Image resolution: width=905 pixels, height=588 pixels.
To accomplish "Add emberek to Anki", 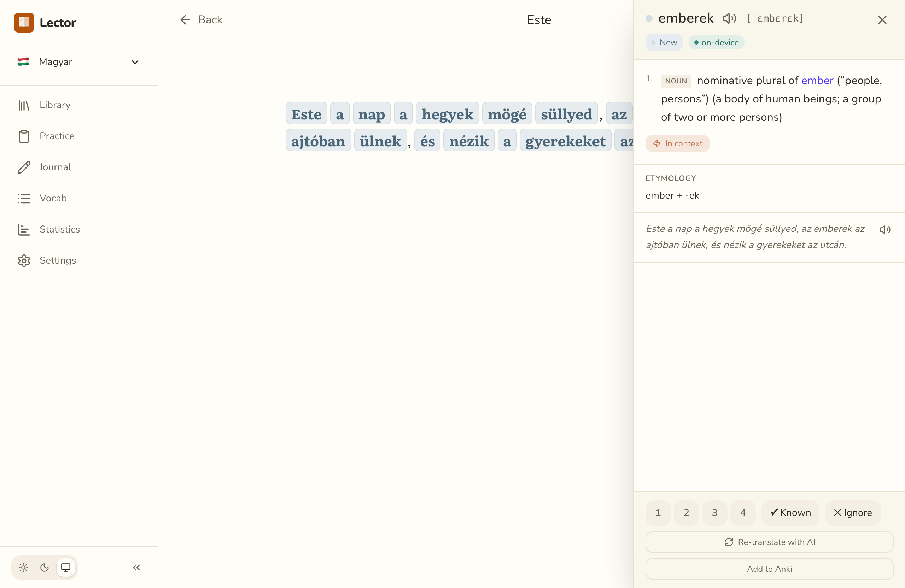I will pos(769,569).
